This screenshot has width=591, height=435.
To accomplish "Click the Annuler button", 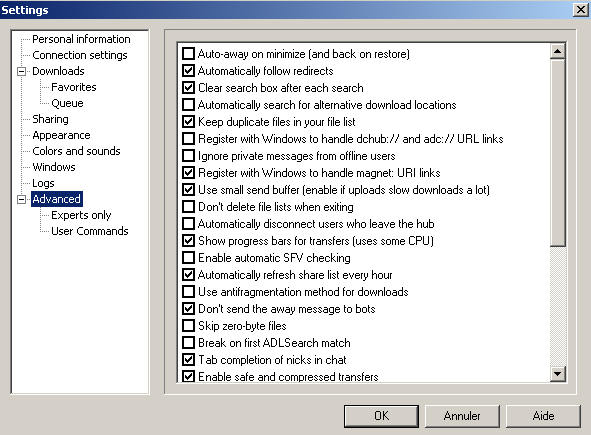I will [x=462, y=416].
